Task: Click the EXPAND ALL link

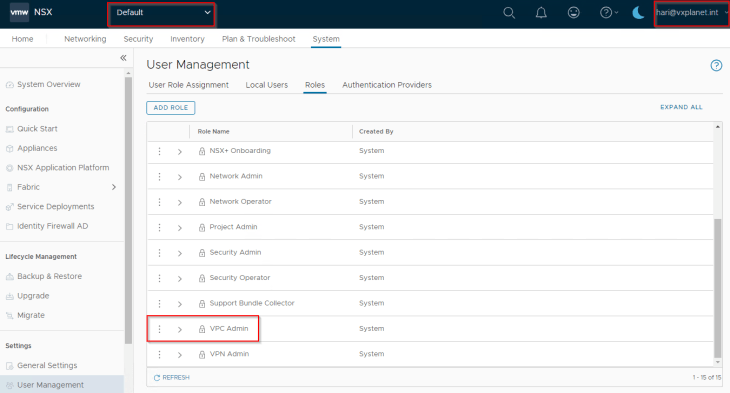Action: [x=681, y=107]
